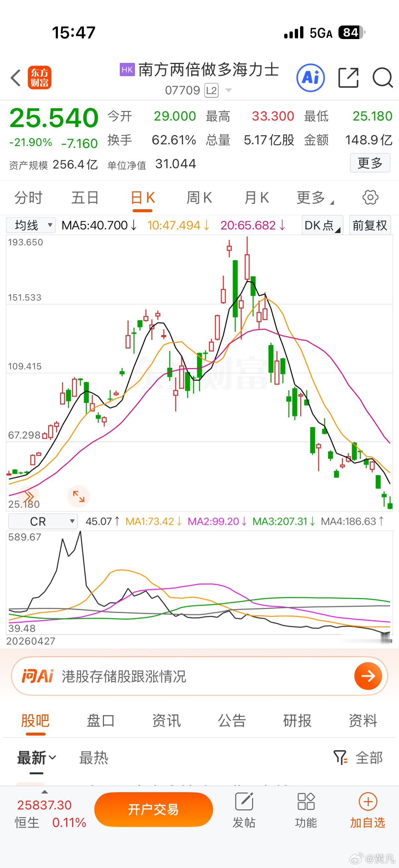399x868 pixels.
Task: Expand the 均线 indicator dropdown
Action: (x=31, y=225)
